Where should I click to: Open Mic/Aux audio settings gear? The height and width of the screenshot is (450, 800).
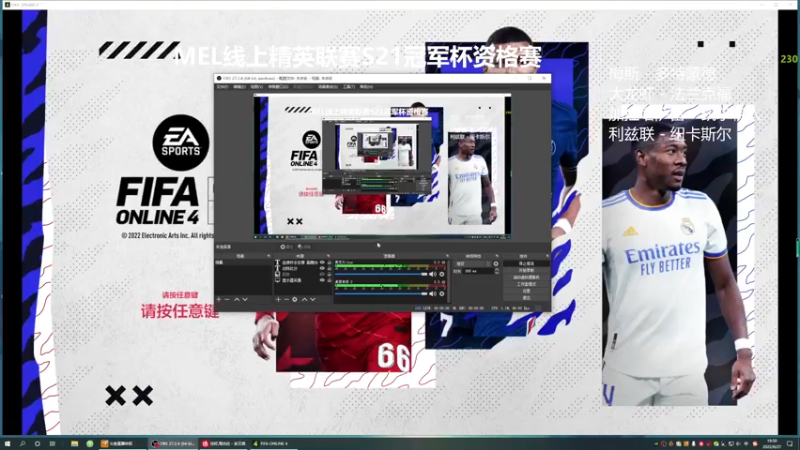tap(442, 274)
